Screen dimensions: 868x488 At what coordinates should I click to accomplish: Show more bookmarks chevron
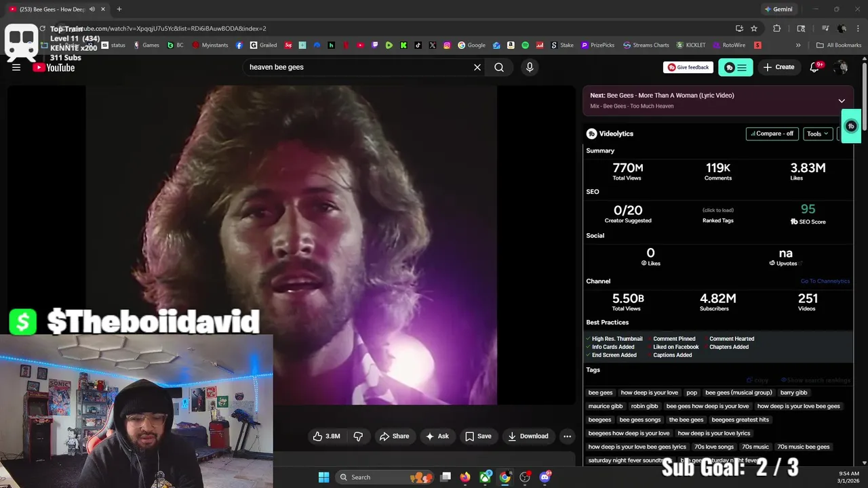tap(798, 45)
